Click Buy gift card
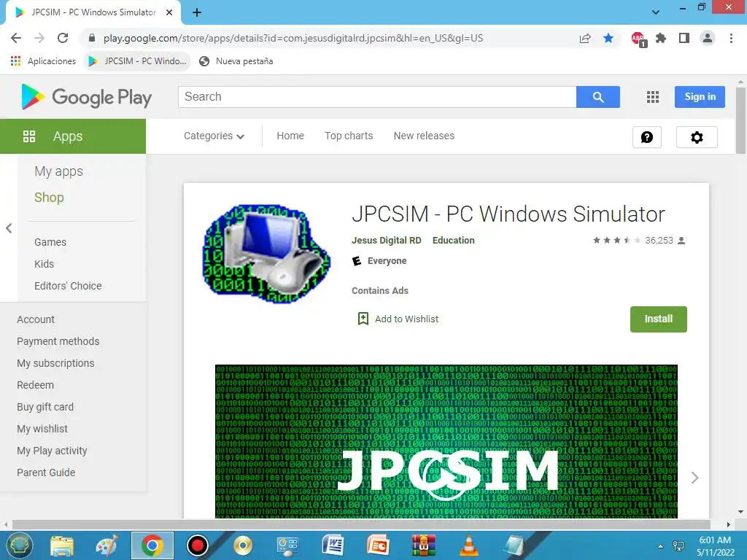Viewport: 747px width, 560px height. pyautogui.click(x=45, y=407)
